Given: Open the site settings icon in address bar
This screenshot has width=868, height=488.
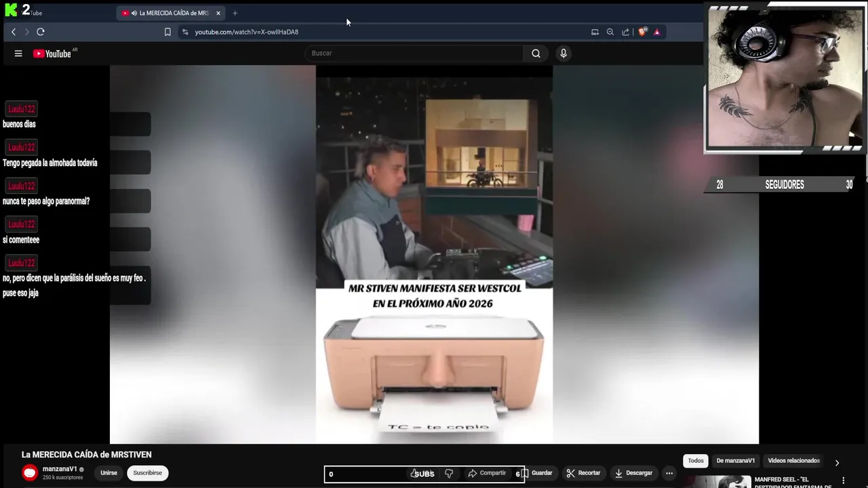Looking at the screenshot, I should tap(185, 32).
